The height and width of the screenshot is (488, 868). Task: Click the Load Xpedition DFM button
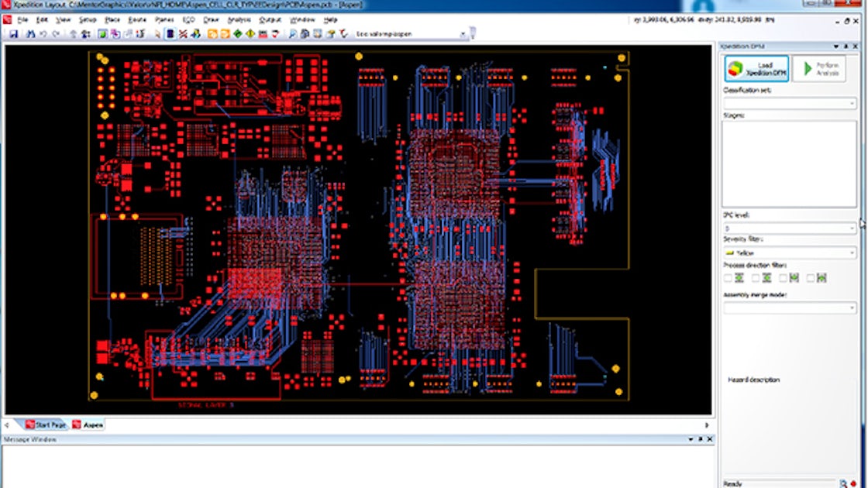(756, 67)
